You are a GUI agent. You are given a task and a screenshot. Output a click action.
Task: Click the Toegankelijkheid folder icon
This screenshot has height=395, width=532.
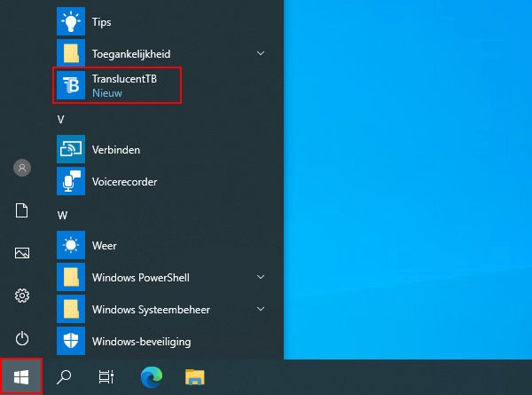pos(71,53)
